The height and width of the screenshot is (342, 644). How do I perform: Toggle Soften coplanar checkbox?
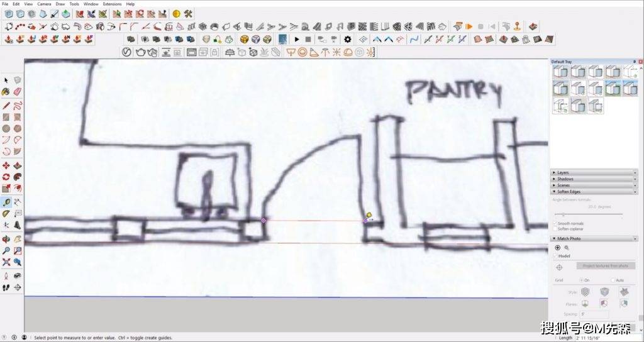[x=555, y=229]
